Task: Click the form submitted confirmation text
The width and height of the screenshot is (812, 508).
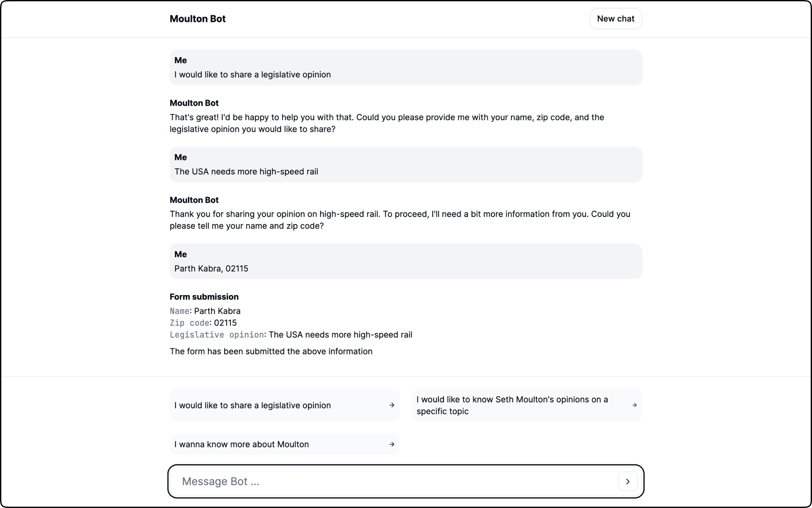Action: 271,351
